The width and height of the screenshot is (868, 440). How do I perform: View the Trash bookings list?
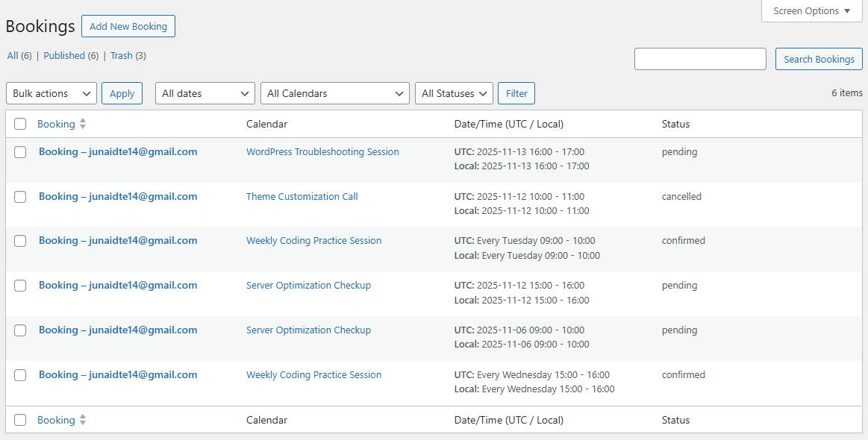coord(122,55)
